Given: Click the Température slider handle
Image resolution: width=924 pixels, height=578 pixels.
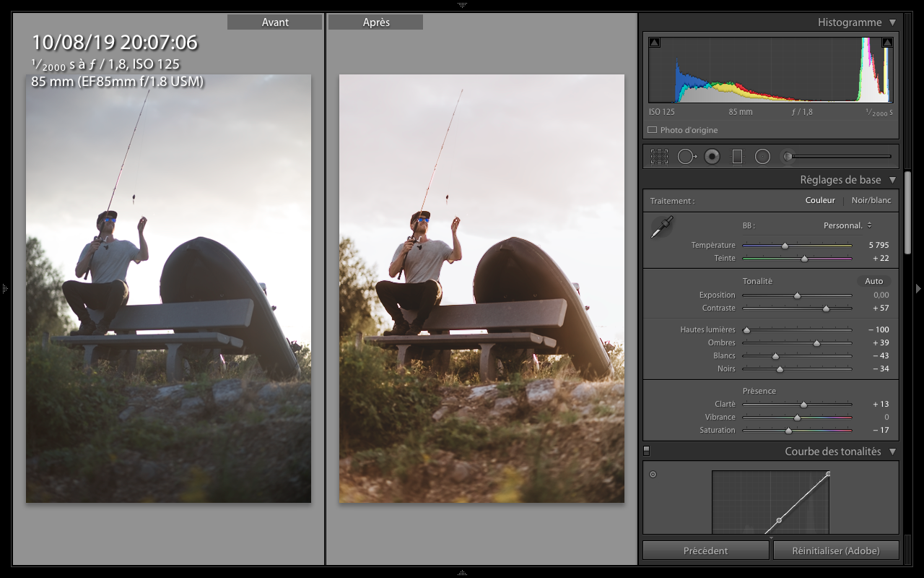Looking at the screenshot, I should click(785, 246).
